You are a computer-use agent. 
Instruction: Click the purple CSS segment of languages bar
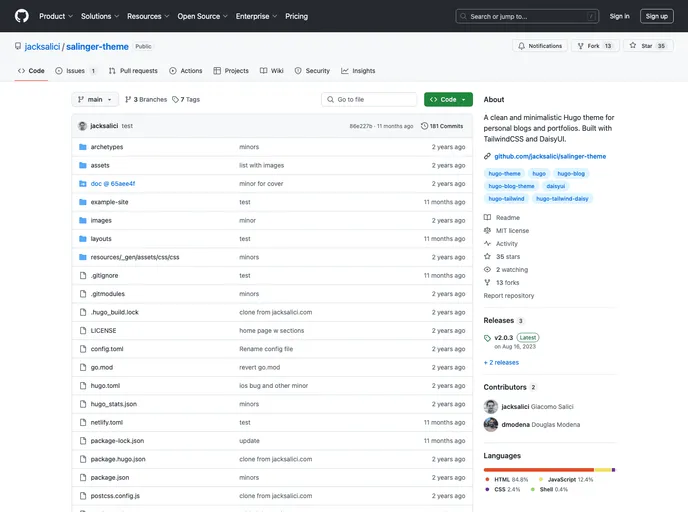613,470
